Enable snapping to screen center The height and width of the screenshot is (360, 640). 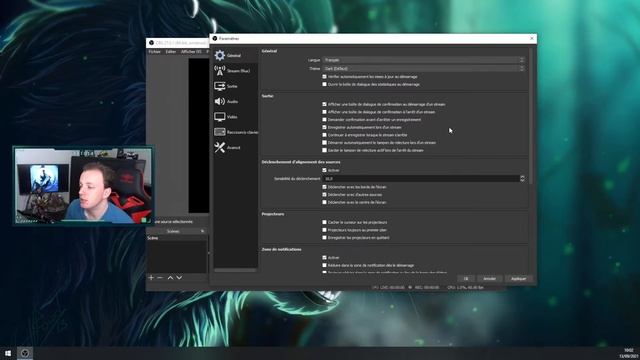pos(324,202)
